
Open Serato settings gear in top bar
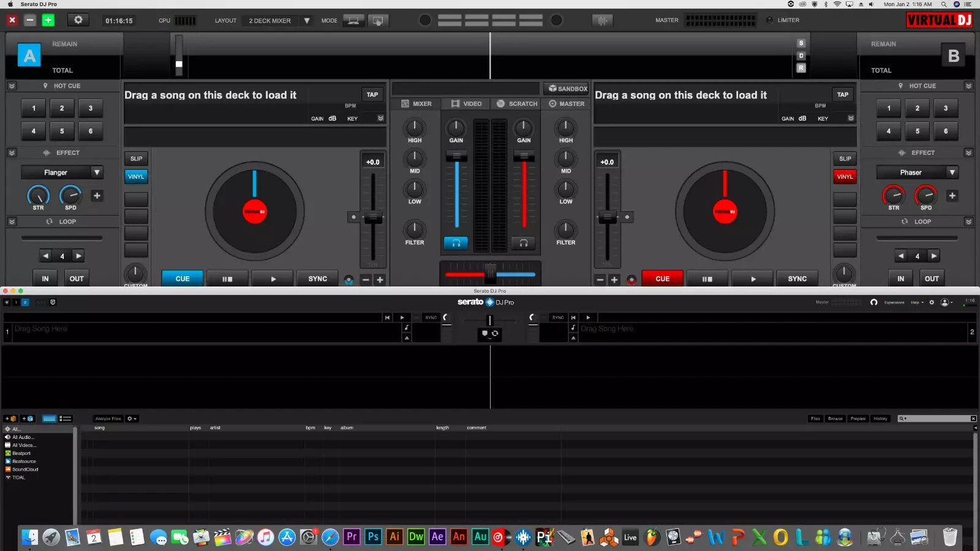pos(932,302)
